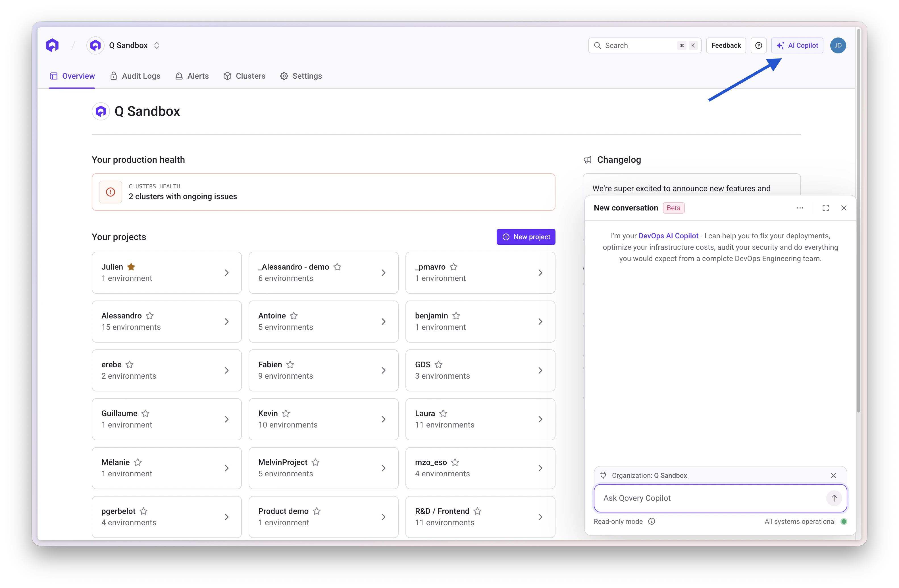Click the All systems operational status
Image resolution: width=899 pixels, height=588 pixels.
(805, 521)
